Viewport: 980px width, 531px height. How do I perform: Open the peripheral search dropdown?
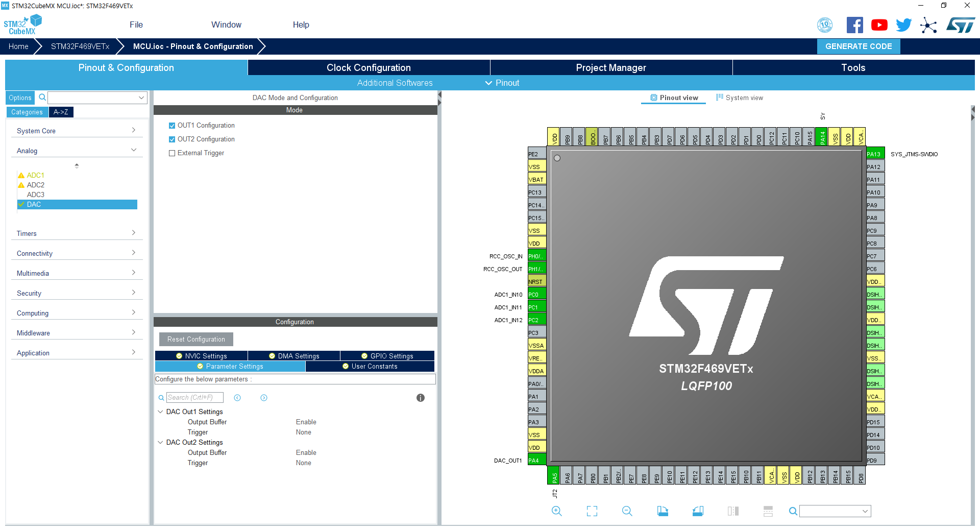[141, 98]
